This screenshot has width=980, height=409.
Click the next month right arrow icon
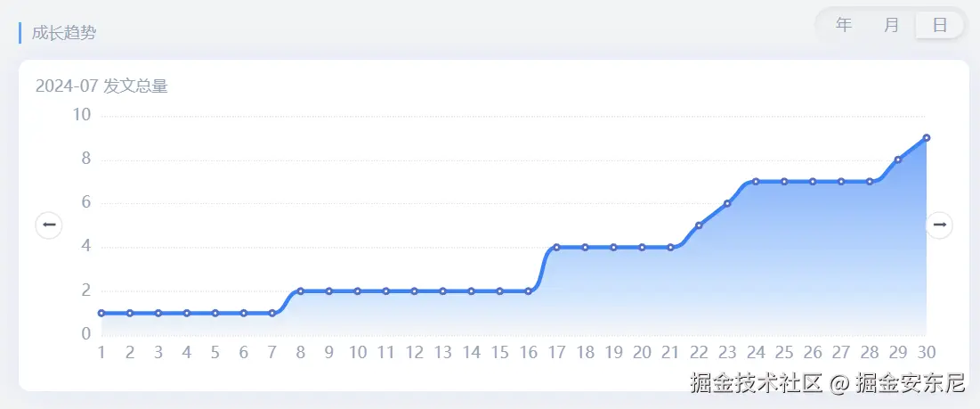[x=939, y=225]
